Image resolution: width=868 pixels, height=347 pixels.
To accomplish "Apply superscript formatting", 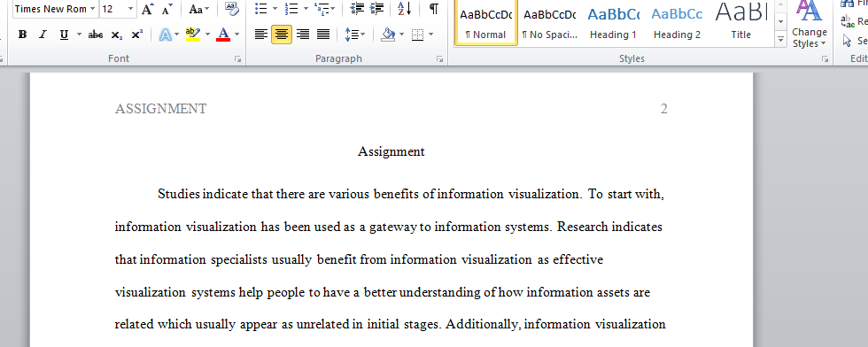I will tap(137, 35).
